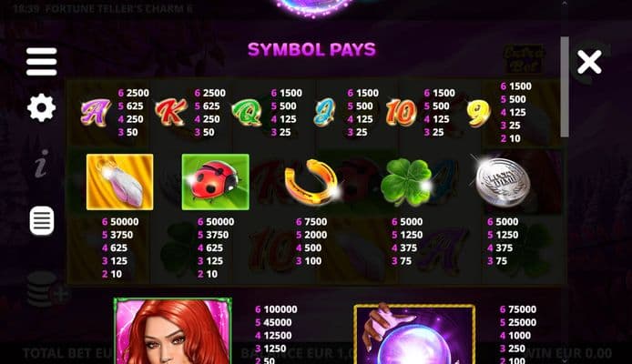This screenshot has width=632, height=364.
Task: Select the four-leaf clover symbol
Action: coord(406,182)
